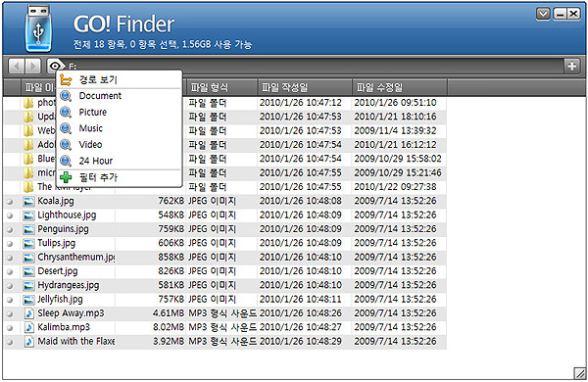Click the tree icon beside 경로 보기
The image size is (588, 382).
[66, 80]
